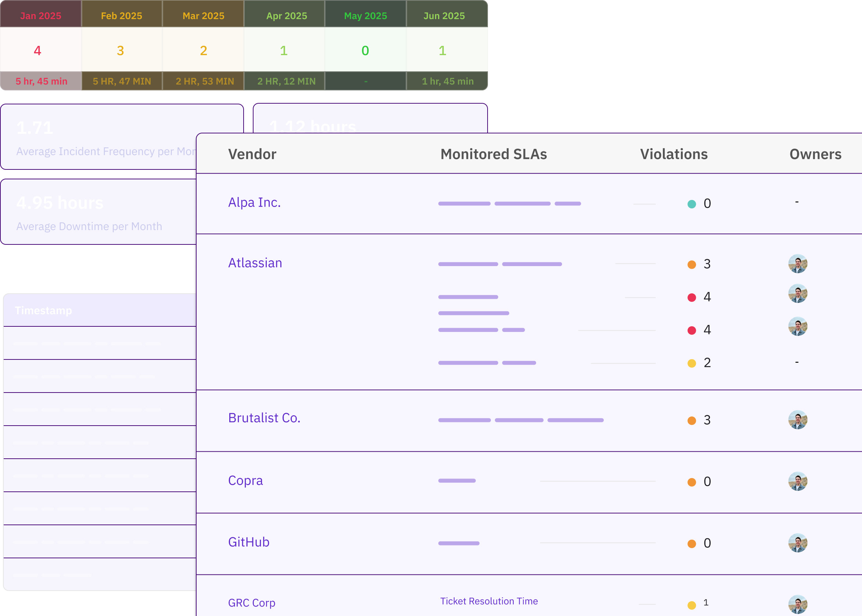Select the Jan 2025 month header
Viewport: 862px width, 616px height.
[40, 16]
